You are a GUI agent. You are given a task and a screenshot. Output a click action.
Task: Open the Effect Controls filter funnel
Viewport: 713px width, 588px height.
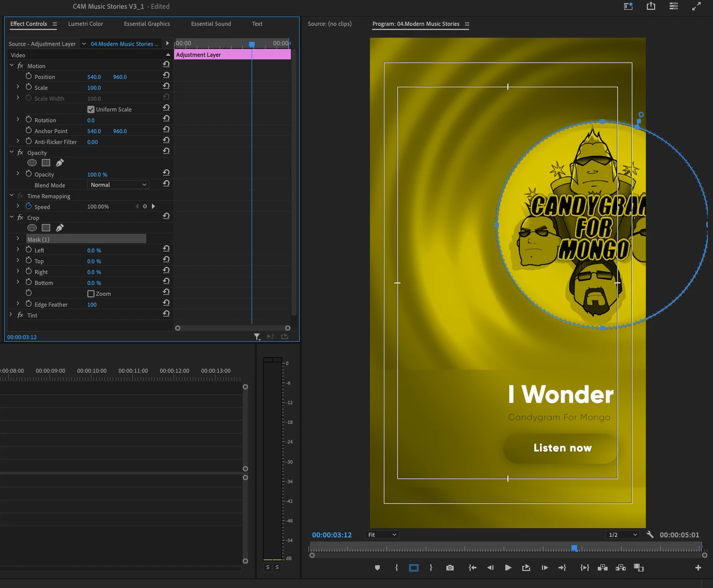(x=257, y=337)
